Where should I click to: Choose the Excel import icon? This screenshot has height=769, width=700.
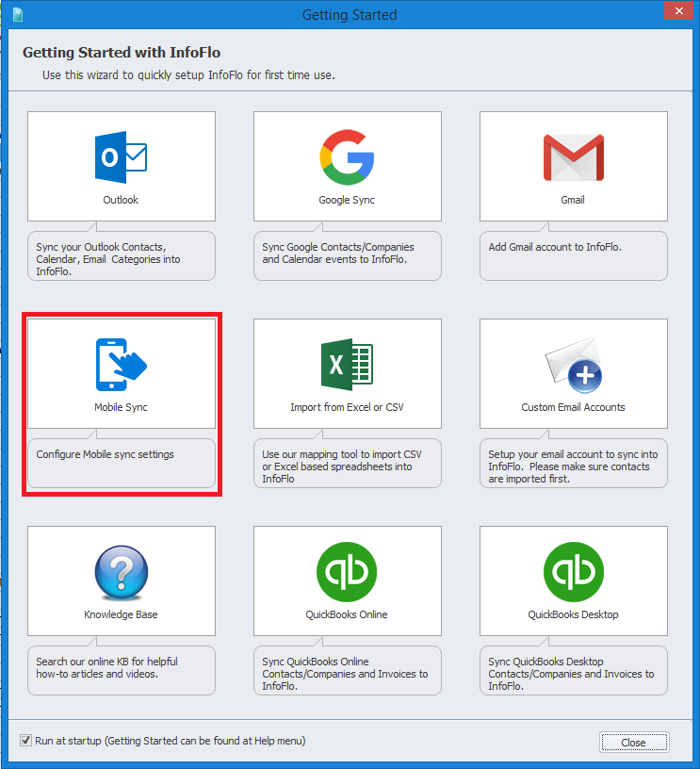pos(347,365)
